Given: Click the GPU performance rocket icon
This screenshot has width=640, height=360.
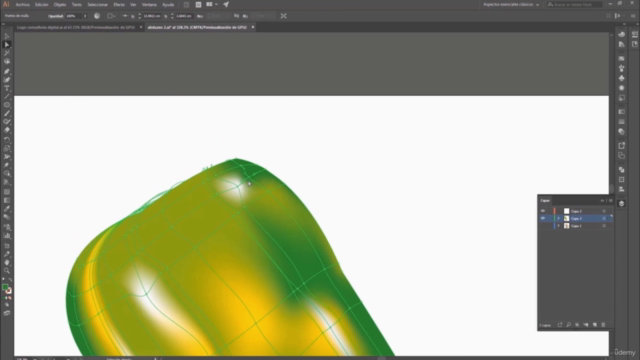Looking at the screenshot, I should 226,4.
